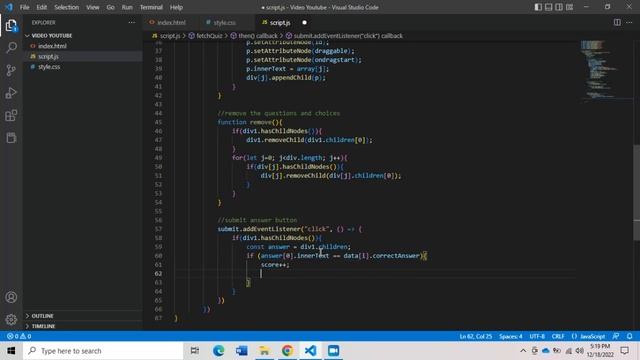
Task: Open the Go menu
Action: [x=110, y=7]
